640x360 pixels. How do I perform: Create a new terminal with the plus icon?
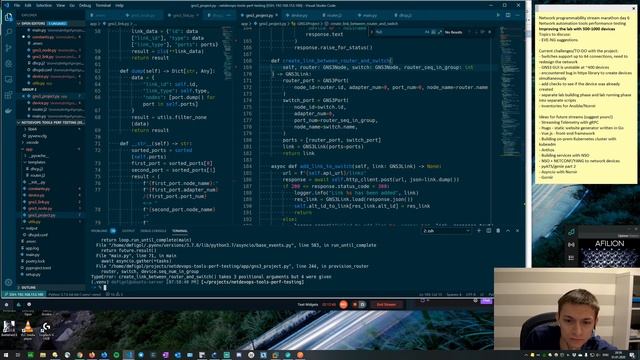479,231
